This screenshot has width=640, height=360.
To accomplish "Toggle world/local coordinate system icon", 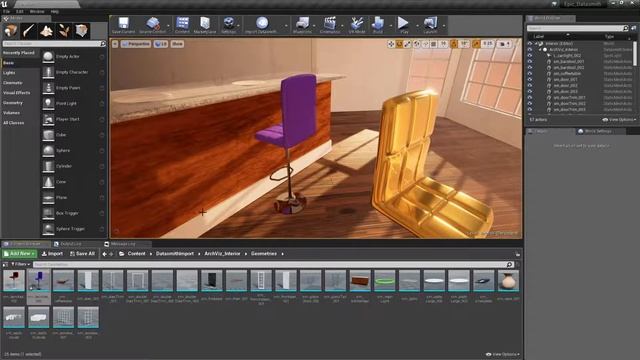I will pyautogui.click(x=416, y=44).
